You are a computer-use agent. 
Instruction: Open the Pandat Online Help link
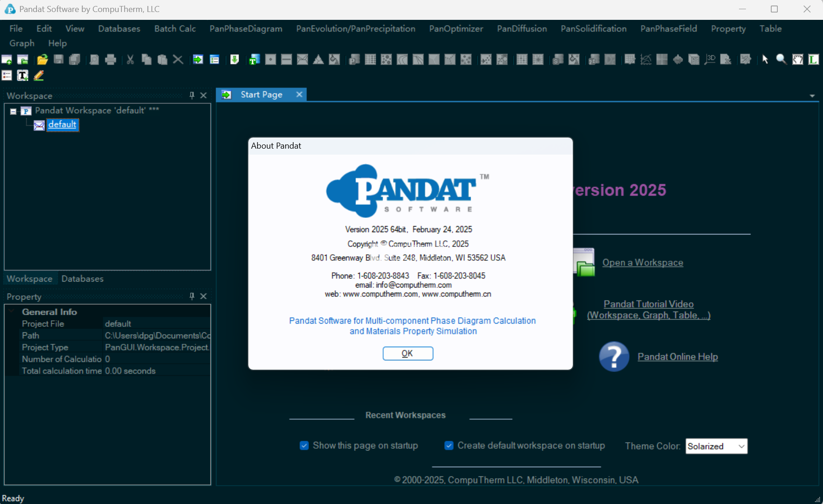677,357
